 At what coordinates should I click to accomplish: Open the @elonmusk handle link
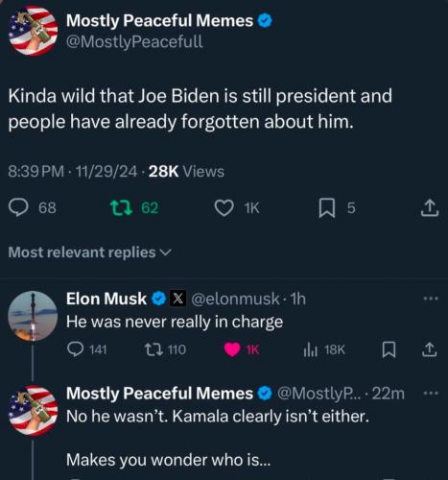(x=235, y=299)
